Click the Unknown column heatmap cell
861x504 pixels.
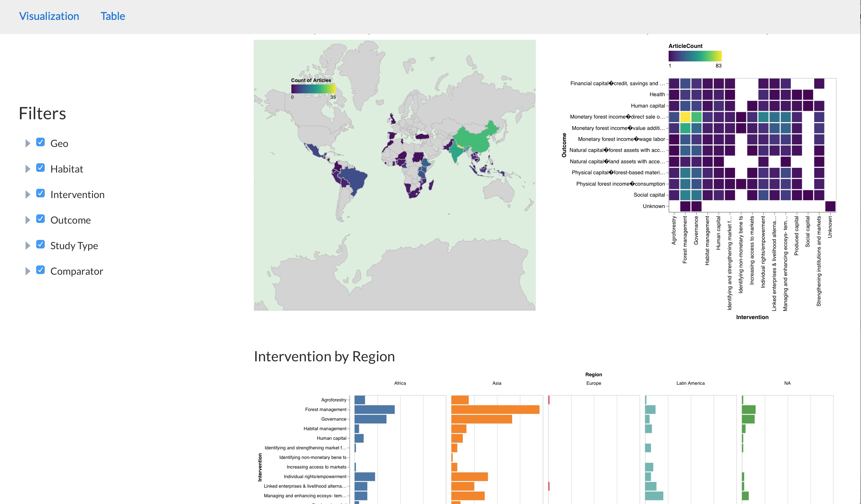[x=830, y=206]
